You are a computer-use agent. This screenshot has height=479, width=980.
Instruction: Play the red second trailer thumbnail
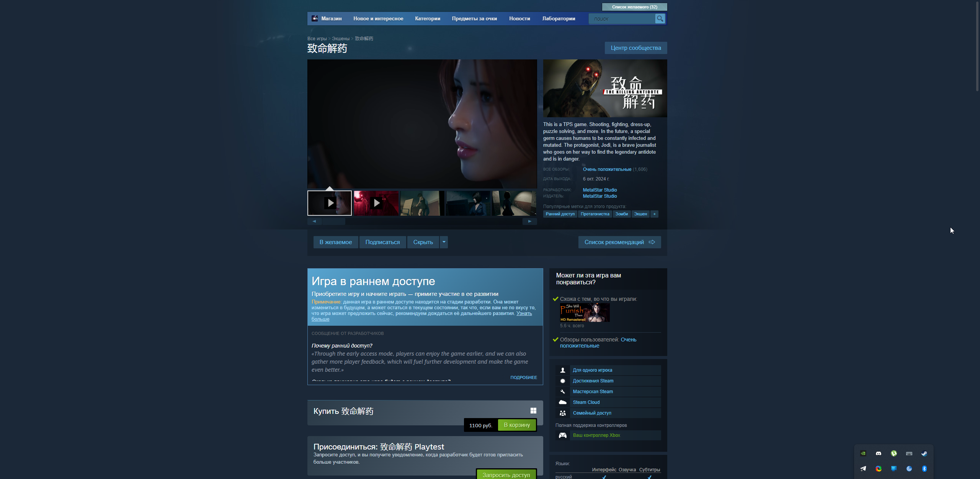pos(376,203)
